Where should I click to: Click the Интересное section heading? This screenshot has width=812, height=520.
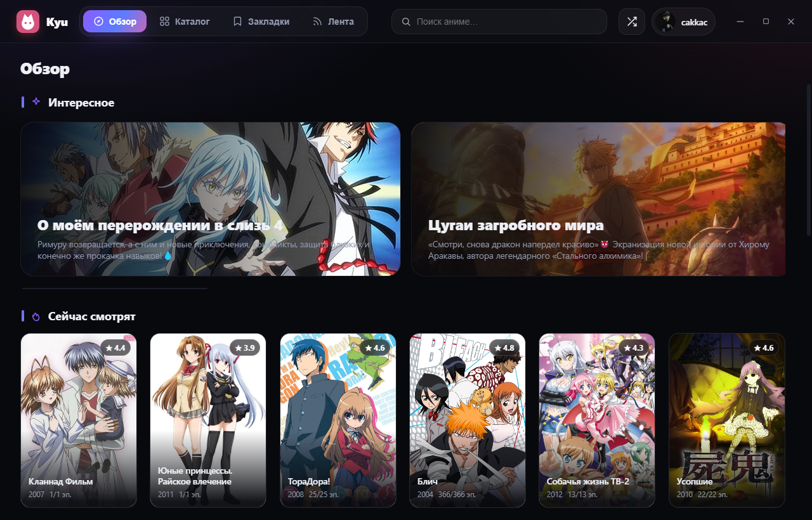pos(81,102)
